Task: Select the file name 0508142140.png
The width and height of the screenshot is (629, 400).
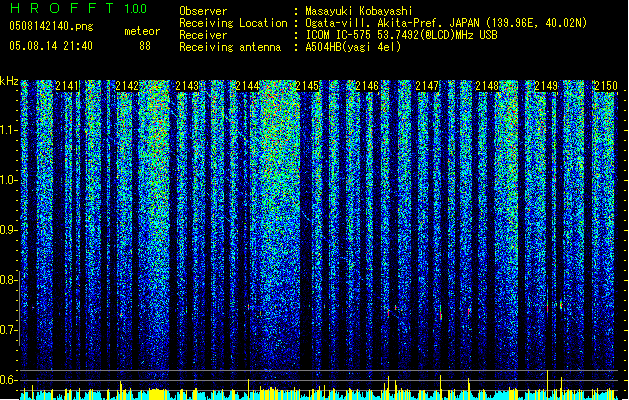Action: 51,26
